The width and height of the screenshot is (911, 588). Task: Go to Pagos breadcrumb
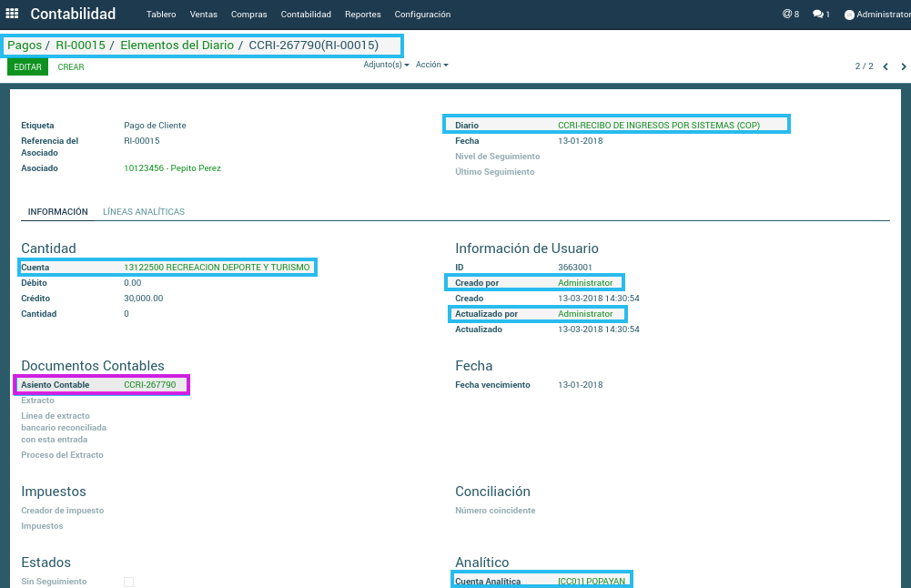point(25,45)
